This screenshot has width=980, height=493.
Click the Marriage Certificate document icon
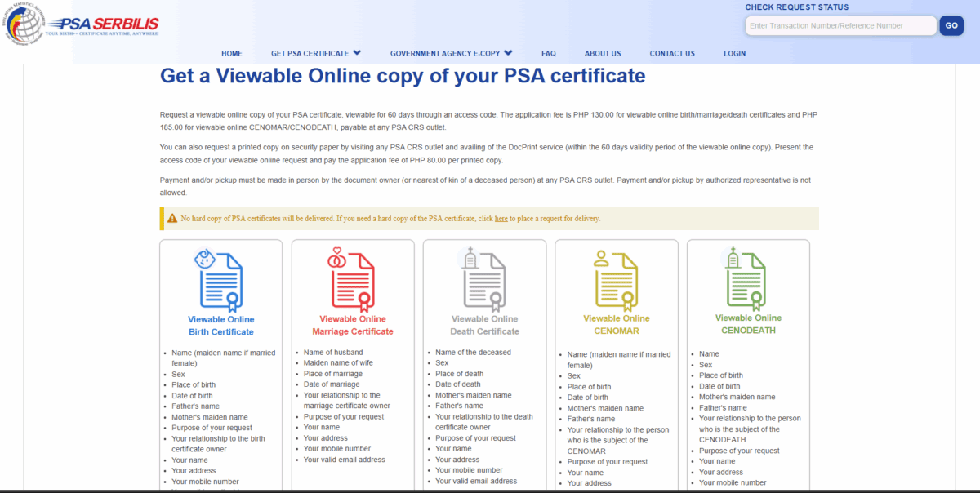click(x=352, y=280)
